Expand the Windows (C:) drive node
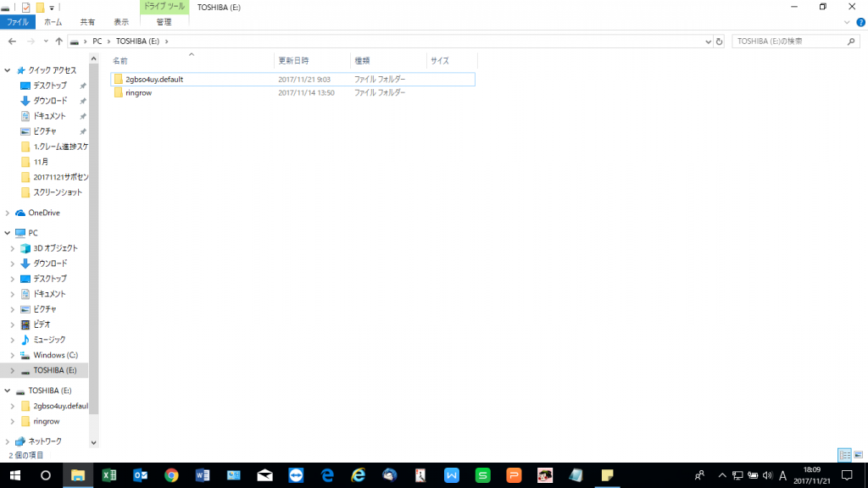 pyautogui.click(x=13, y=355)
